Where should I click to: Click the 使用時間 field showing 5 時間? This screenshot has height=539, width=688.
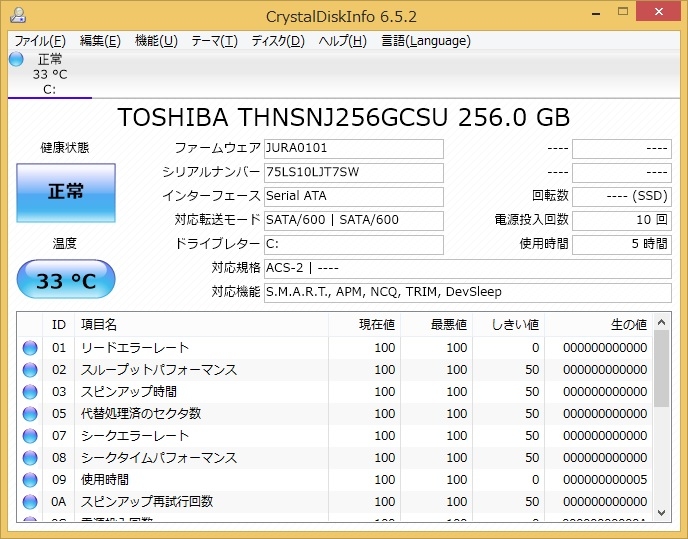pos(622,244)
